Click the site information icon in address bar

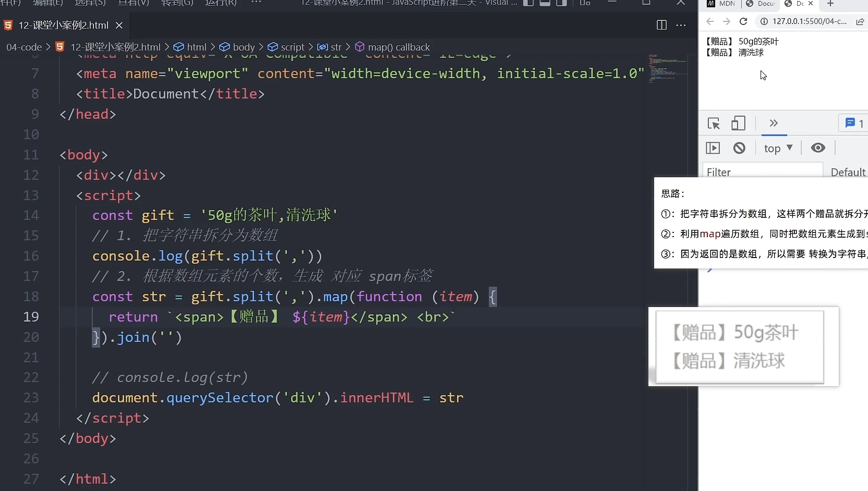tap(764, 21)
